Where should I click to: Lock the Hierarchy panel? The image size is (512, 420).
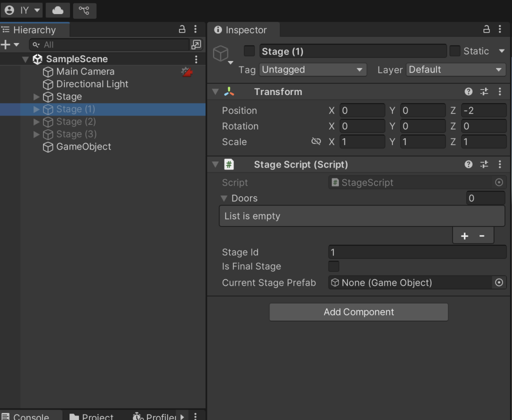click(182, 29)
